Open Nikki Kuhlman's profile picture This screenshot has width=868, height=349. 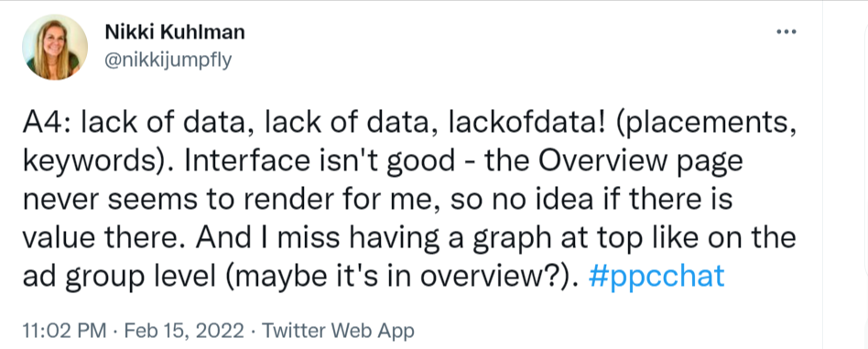[55, 48]
